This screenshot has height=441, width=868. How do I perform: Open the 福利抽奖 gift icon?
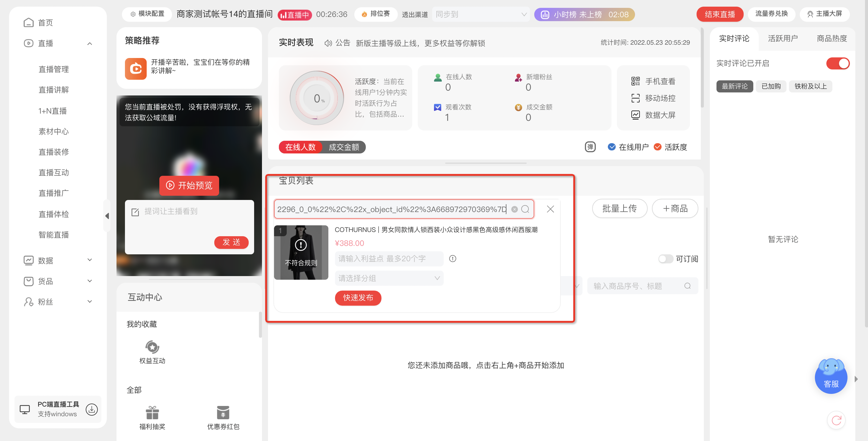pyautogui.click(x=152, y=412)
